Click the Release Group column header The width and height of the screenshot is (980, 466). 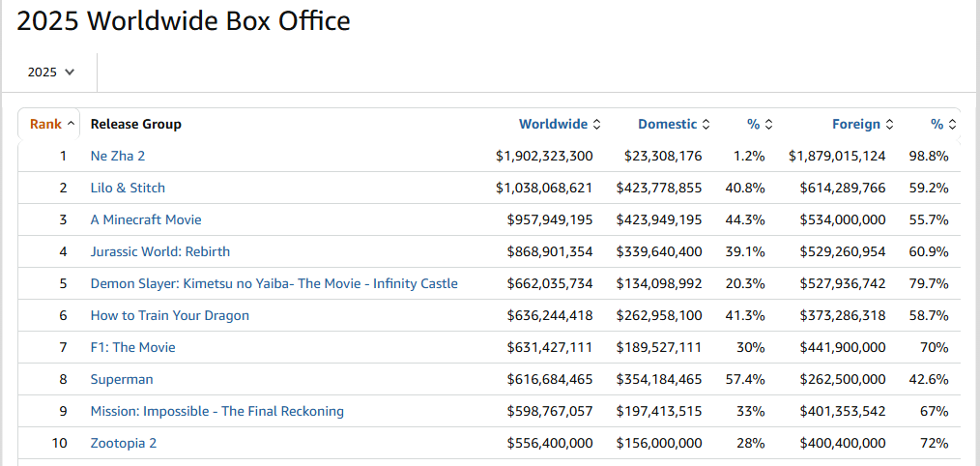[136, 124]
